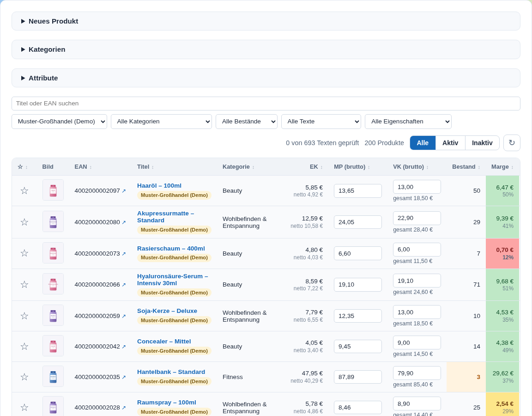
Task: Click the Titel oder EAN search field
Action: (x=266, y=104)
